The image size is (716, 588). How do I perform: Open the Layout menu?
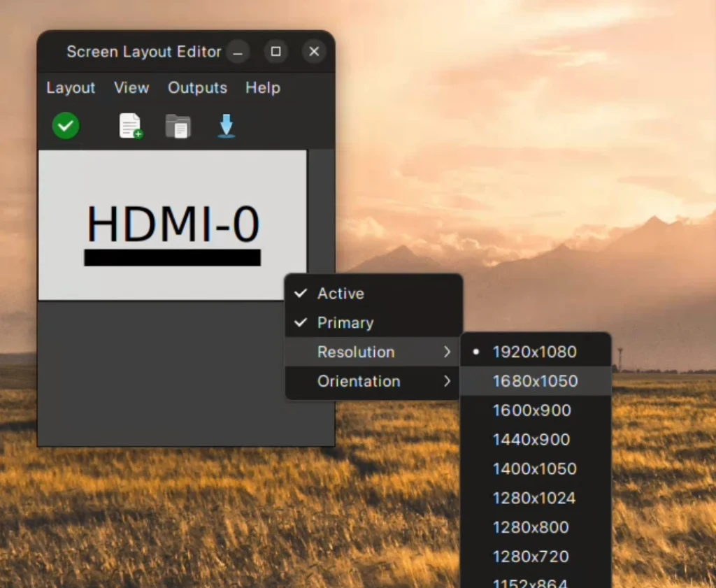click(71, 88)
